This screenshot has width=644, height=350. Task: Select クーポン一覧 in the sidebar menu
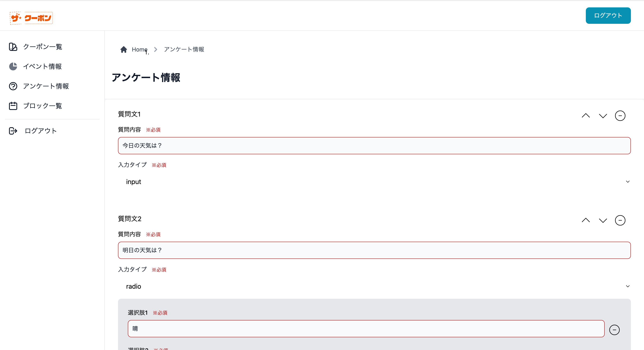click(x=42, y=47)
